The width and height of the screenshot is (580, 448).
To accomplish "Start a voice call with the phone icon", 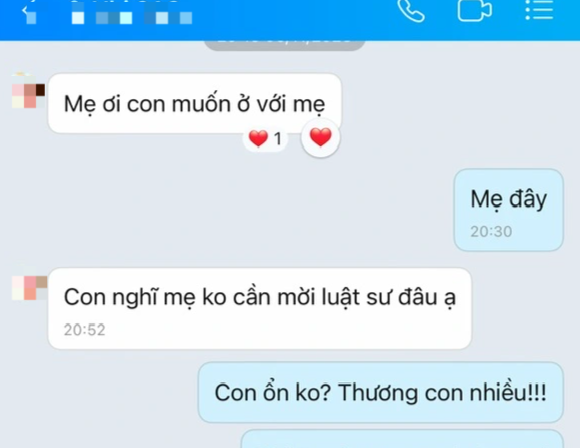I will pos(411,10).
